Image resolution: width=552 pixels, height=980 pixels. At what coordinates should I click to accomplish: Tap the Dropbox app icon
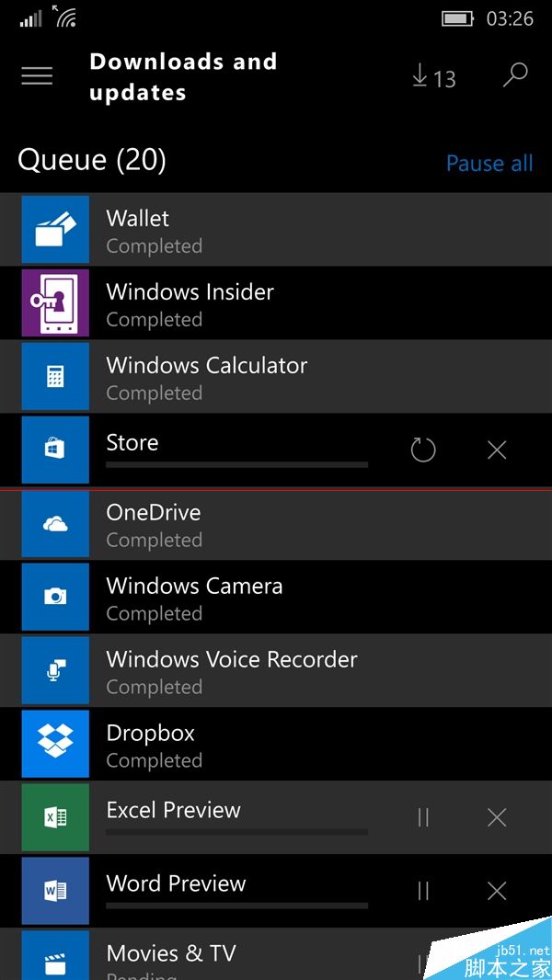click(55, 745)
